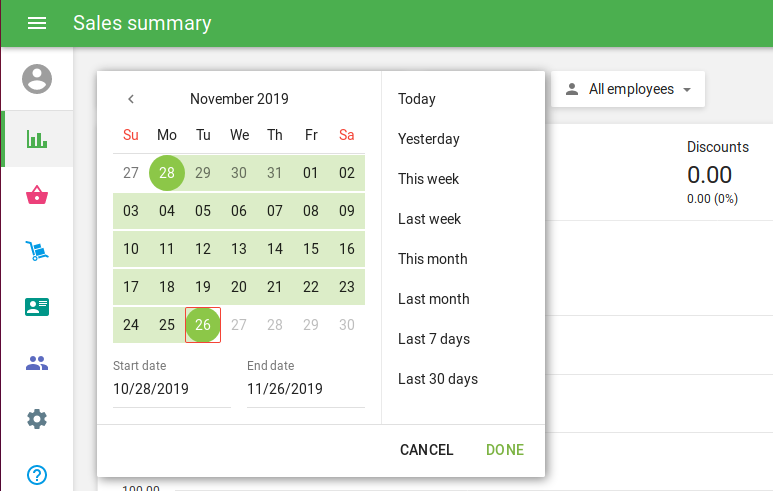This screenshot has height=491, width=773.
Task: Go to previous month in calendar
Action: click(x=131, y=99)
